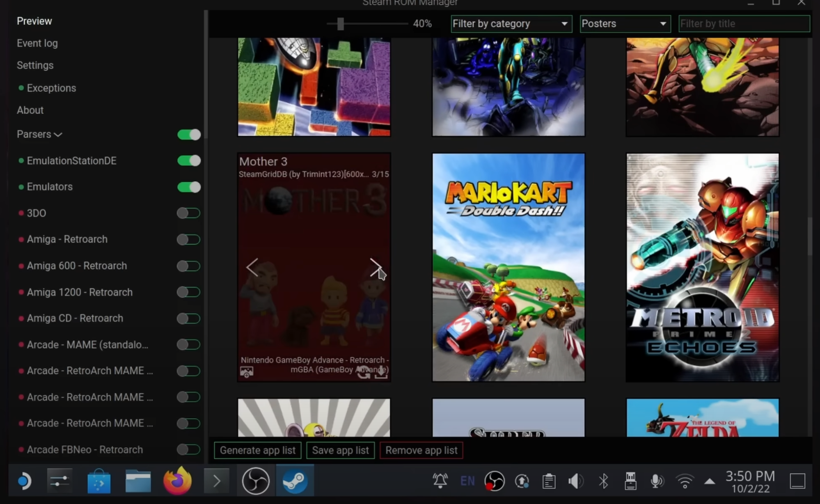Enable Amiga - Retroarch parser
The width and height of the screenshot is (820, 504).
tap(189, 239)
